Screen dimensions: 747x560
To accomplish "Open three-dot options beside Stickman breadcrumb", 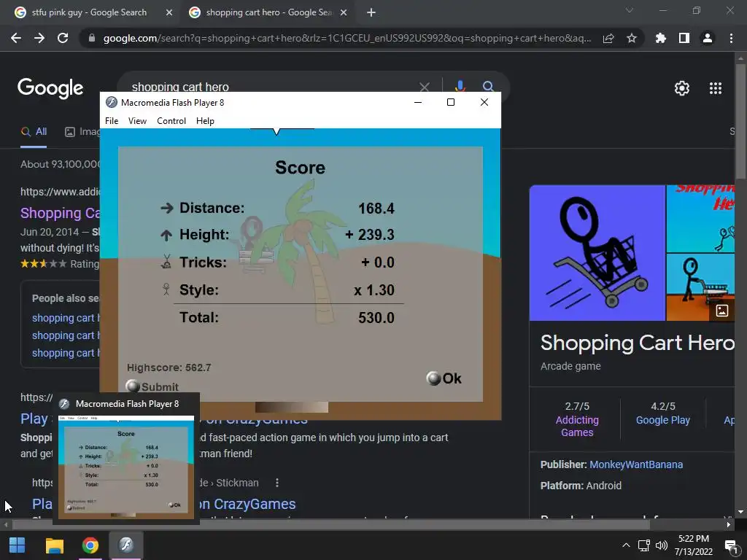I will (276, 483).
